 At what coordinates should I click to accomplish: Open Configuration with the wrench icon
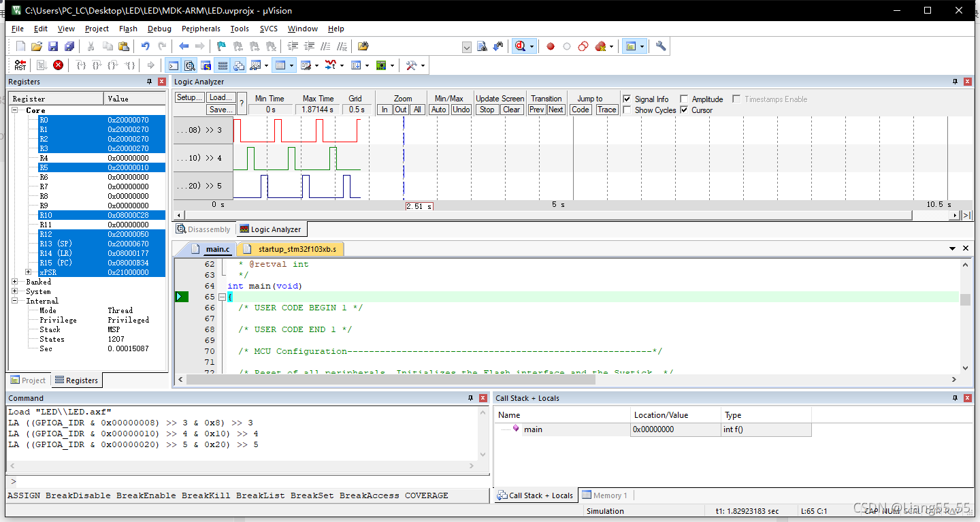tap(661, 46)
